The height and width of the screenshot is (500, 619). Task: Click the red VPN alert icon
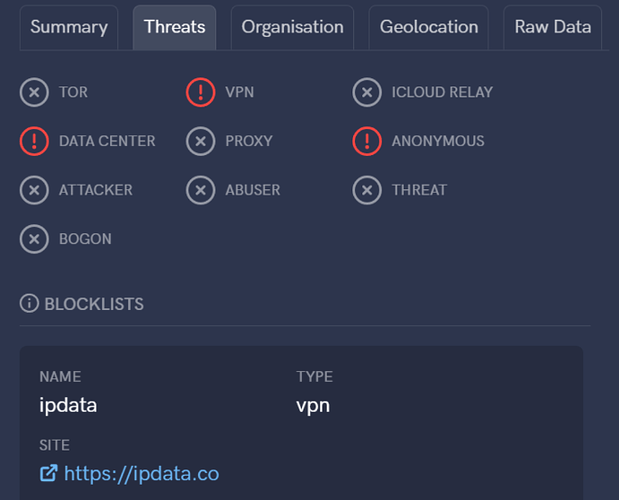pos(201,92)
